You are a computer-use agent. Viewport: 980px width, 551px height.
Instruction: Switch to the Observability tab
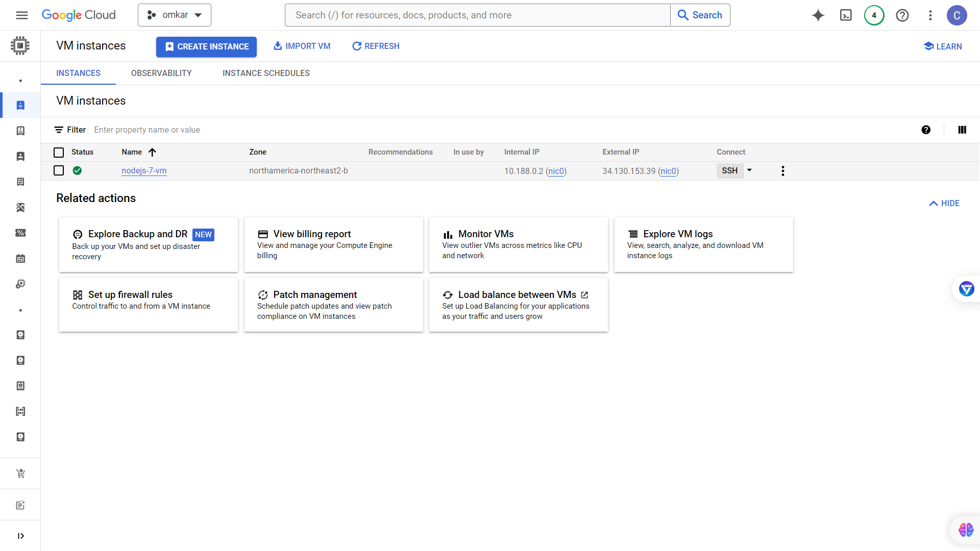point(161,73)
